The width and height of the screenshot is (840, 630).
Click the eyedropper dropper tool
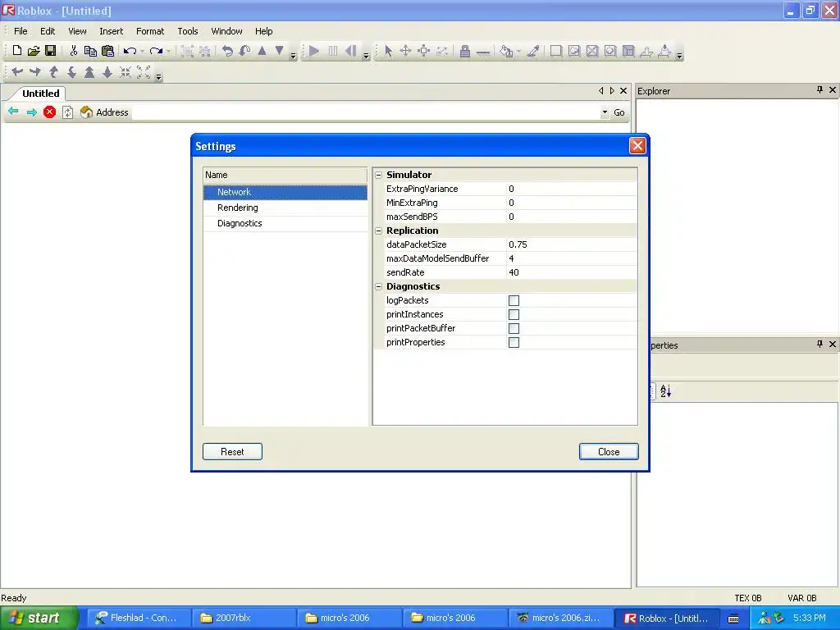533,51
